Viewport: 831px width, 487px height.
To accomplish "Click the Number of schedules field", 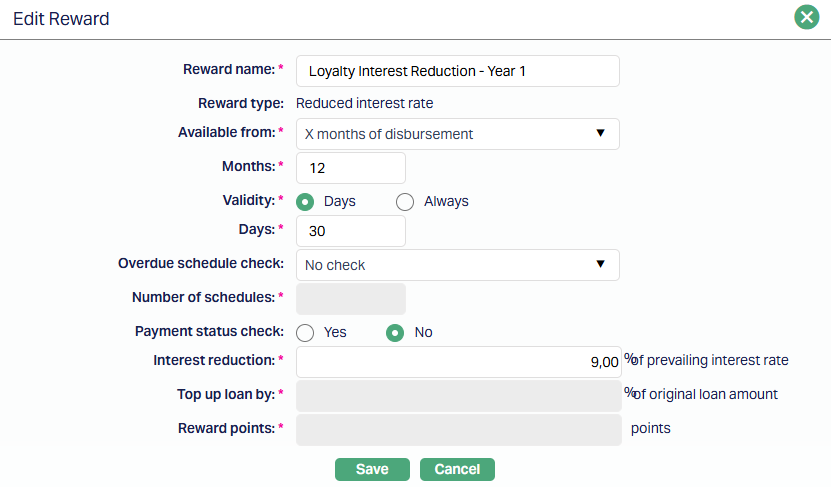I will pos(351,298).
